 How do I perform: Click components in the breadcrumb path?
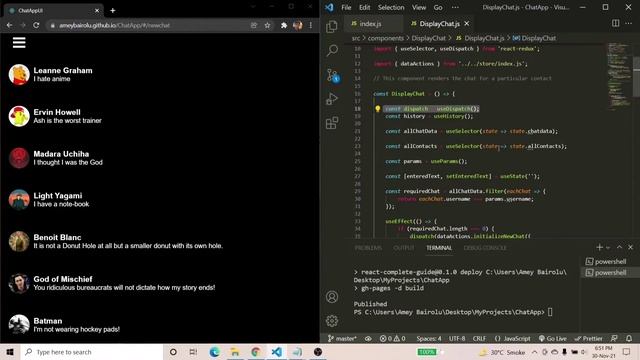coord(386,38)
